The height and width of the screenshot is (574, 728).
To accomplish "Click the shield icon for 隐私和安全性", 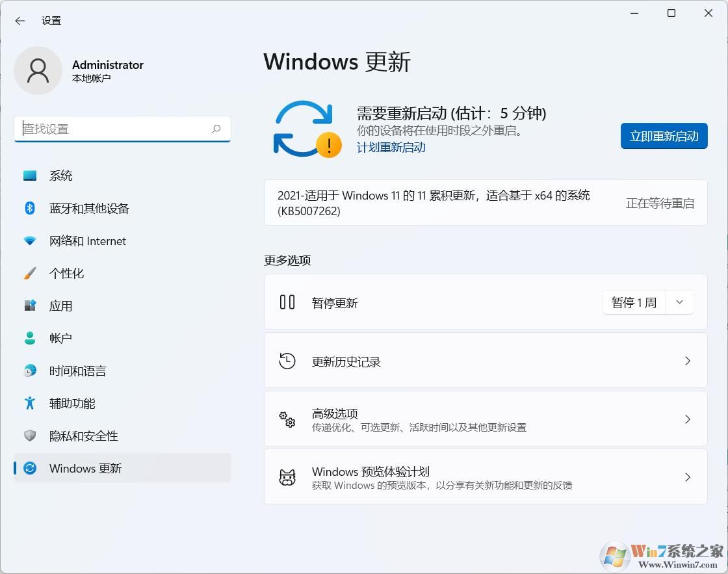I will click(30, 436).
